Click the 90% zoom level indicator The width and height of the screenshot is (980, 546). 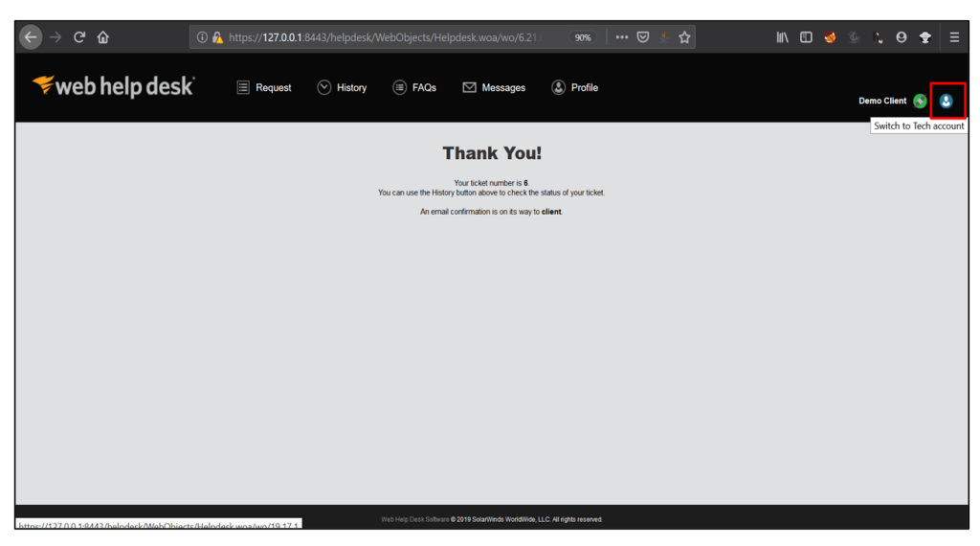click(x=583, y=37)
